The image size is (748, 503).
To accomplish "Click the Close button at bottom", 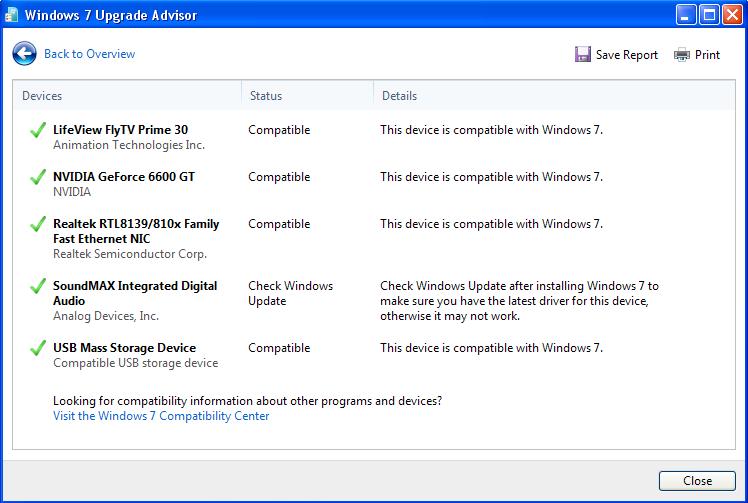I will click(x=697, y=481).
